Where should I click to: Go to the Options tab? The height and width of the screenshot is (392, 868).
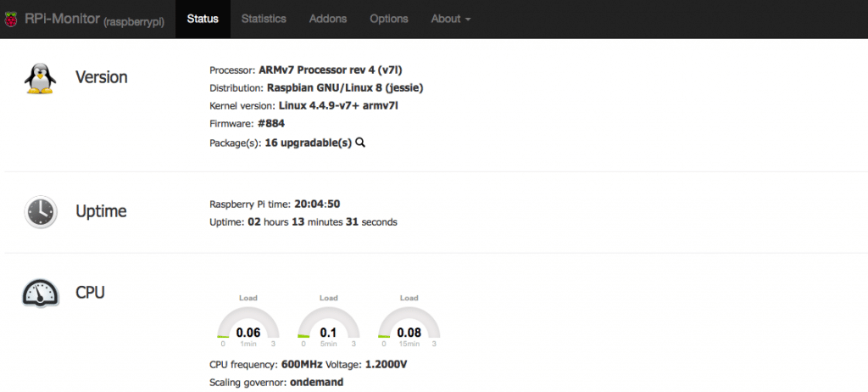[388, 19]
